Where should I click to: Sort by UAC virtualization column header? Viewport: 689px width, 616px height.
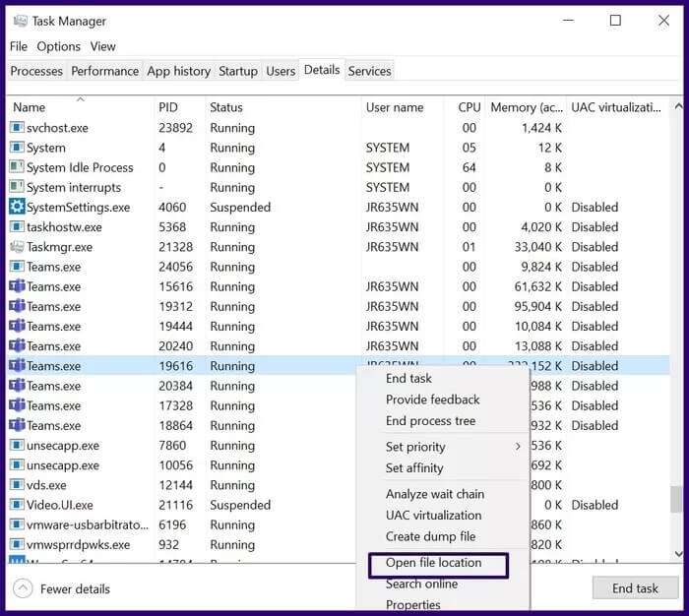pyautogui.click(x=618, y=107)
